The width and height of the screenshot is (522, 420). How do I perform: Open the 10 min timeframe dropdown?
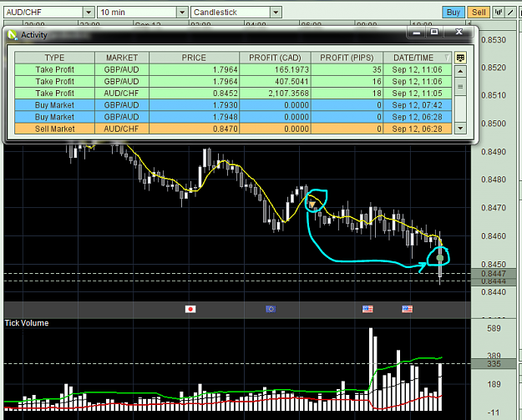click(x=182, y=13)
